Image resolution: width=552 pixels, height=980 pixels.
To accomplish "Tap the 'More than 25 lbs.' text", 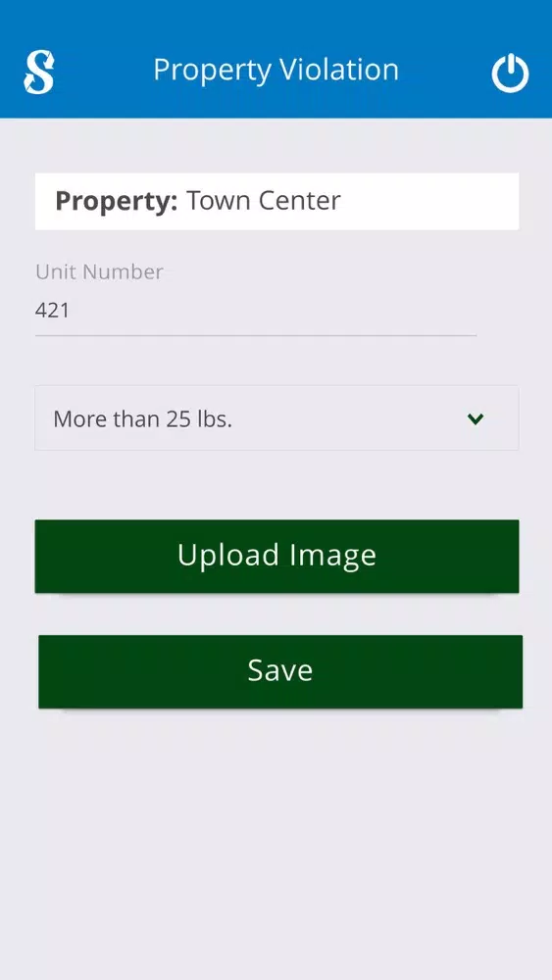I will (x=142, y=418).
